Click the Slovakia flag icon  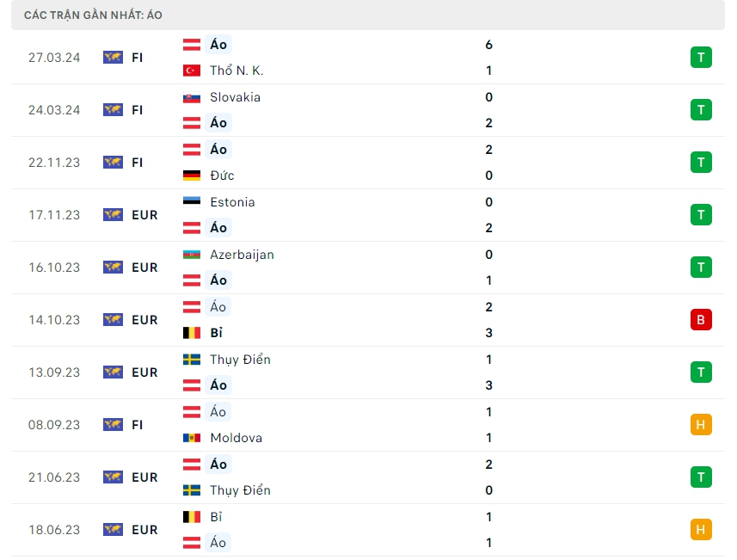[x=192, y=97]
